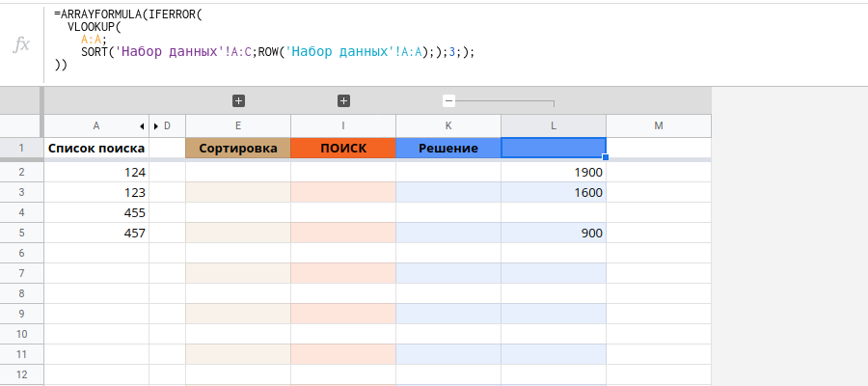This screenshot has width=868, height=386.
Task: Click the select-all corner box
Action: coord(20,126)
